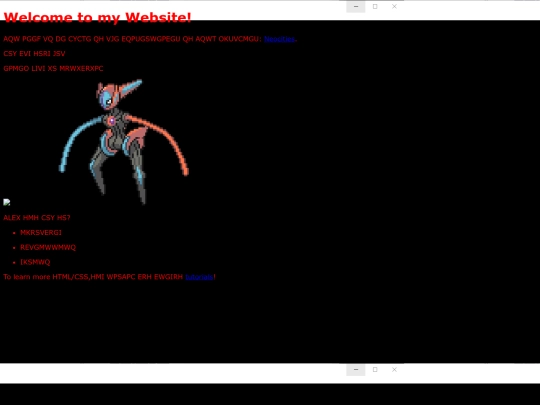The image size is (540, 405).
Task: Click the paragraph starting 'AQW PGGF VQ DG'
Action: (x=150, y=39)
